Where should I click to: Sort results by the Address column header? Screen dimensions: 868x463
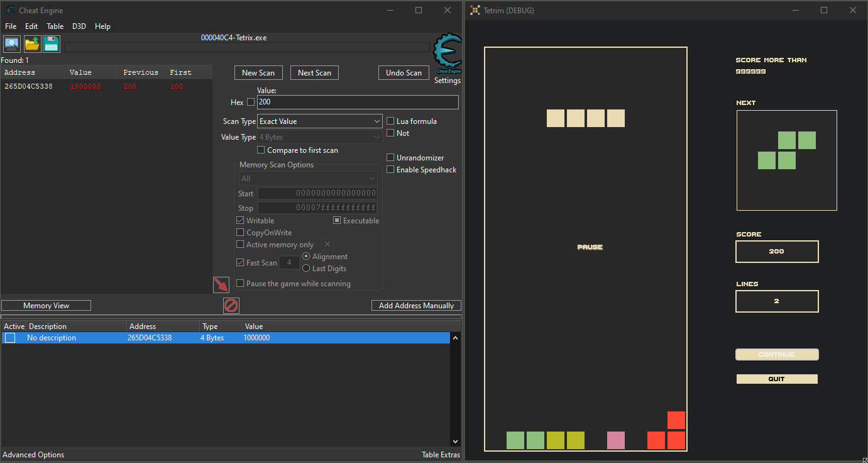tap(33, 72)
